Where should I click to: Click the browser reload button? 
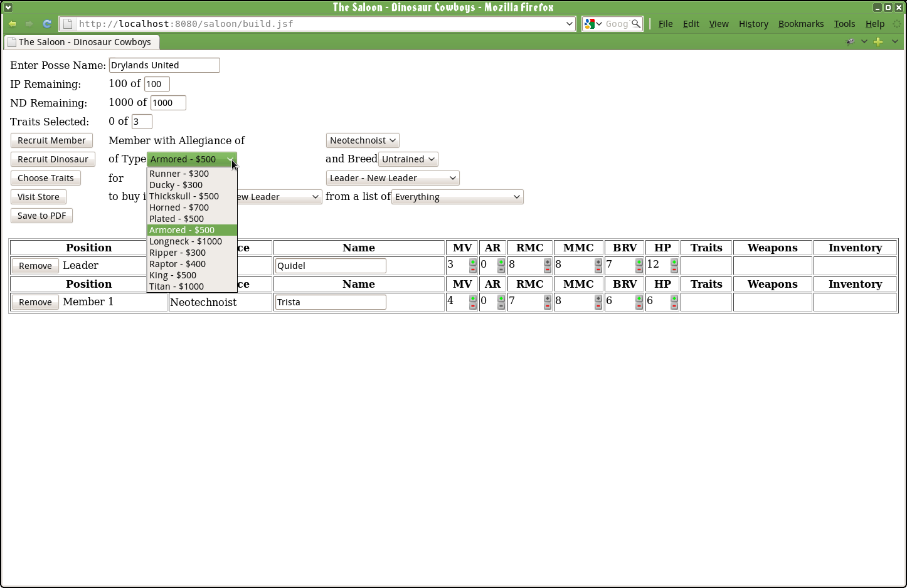[x=47, y=24]
